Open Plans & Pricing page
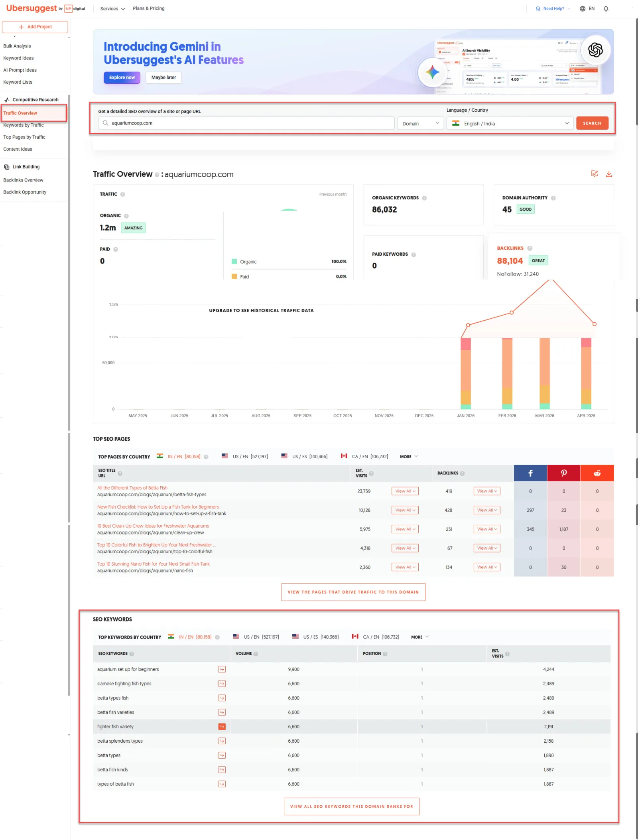This screenshot has height=840, width=638. click(148, 8)
